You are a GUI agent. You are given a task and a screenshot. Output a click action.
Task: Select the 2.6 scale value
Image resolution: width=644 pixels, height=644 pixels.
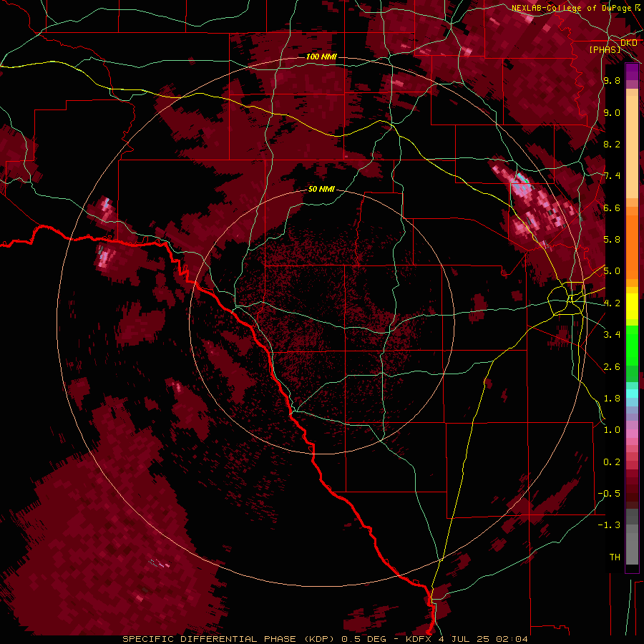pos(612,366)
